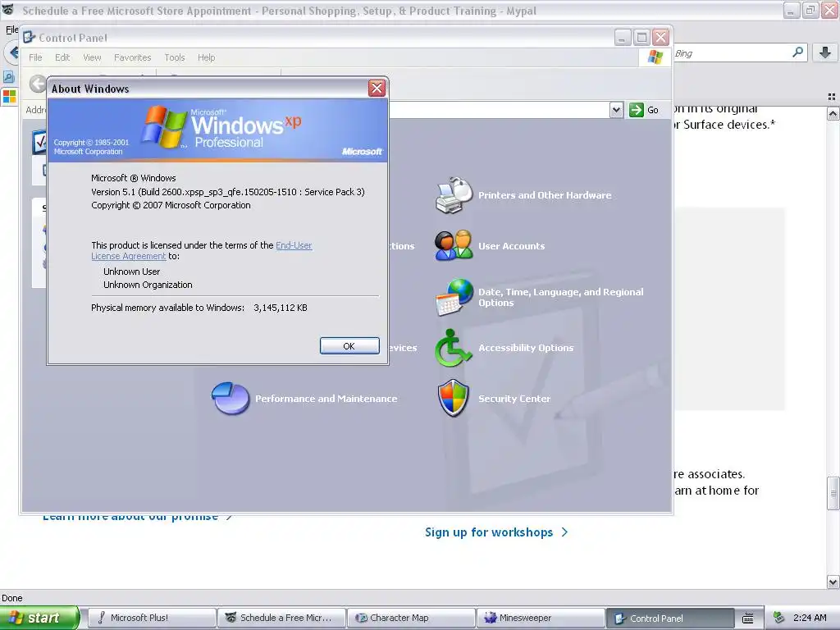Click the Control Panel title bar icon
The height and width of the screenshot is (630, 840).
click(29, 38)
